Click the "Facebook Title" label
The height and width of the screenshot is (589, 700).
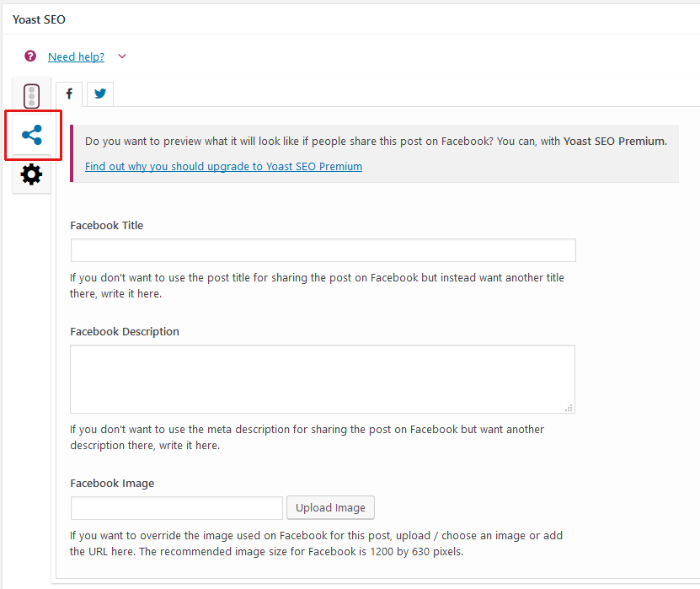(x=107, y=225)
